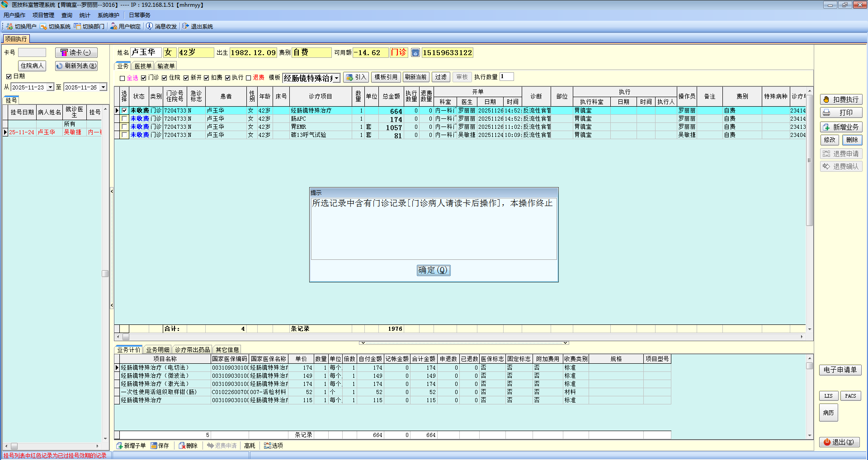Screen dimensions: 868x460
Task: Click the PACS button
Action: pos(851,396)
